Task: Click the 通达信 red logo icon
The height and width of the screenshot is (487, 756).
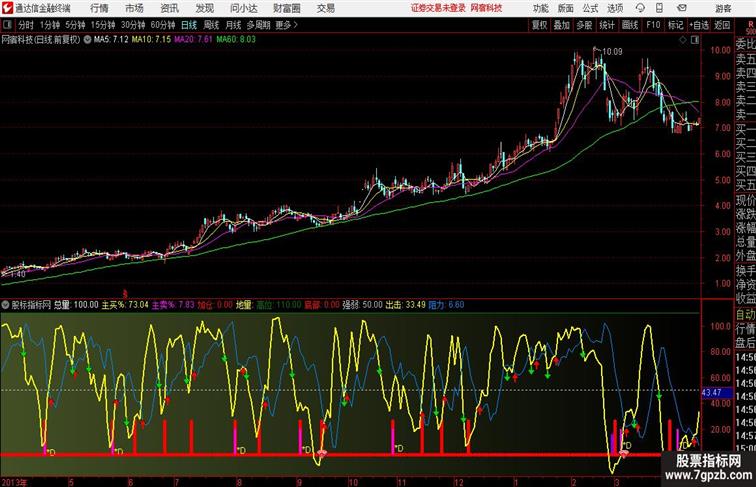Action: pos(7,8)
